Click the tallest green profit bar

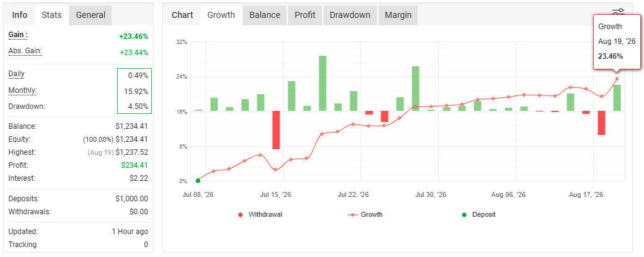[323, 84]
